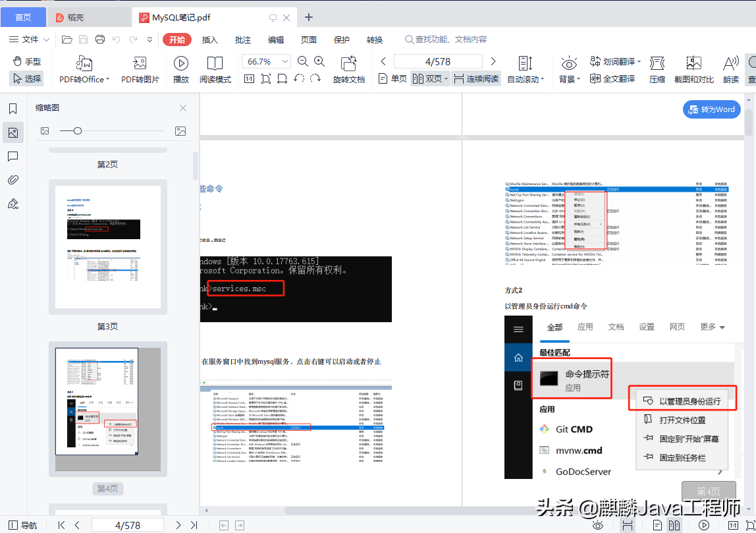
Task: Click 转为Word button
Action: coord(712,109)
